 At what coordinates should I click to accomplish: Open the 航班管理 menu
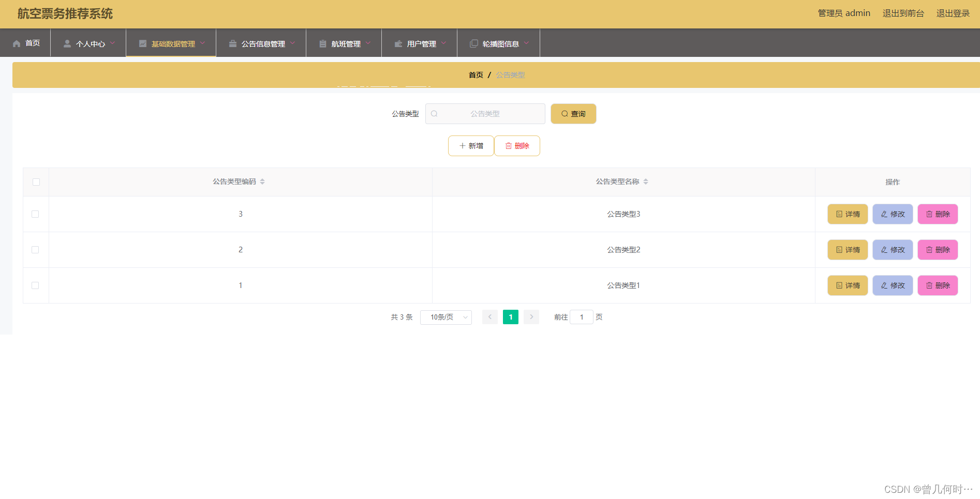coord(344,43)
